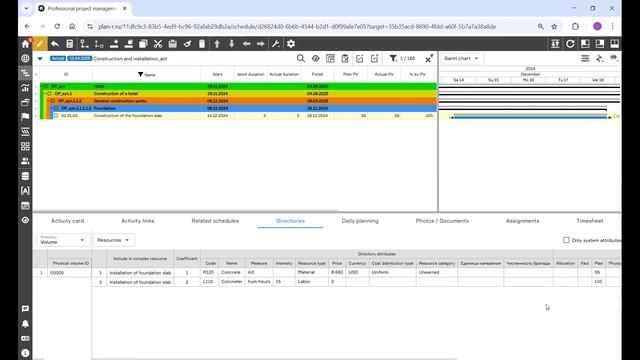Check the 'Construction of a hotel' row checkbox
This screenshot has width=640, height=360.
click(x=49, y=93)
